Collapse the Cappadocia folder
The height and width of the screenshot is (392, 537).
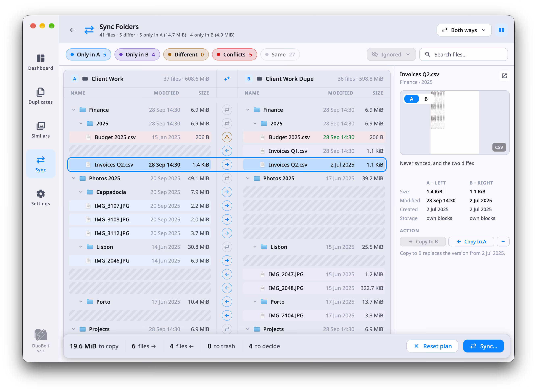tap(81, 192)
